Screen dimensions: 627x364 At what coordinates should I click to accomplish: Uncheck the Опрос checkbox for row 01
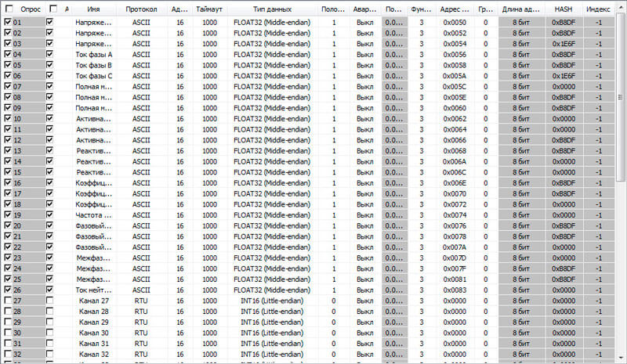8,23
